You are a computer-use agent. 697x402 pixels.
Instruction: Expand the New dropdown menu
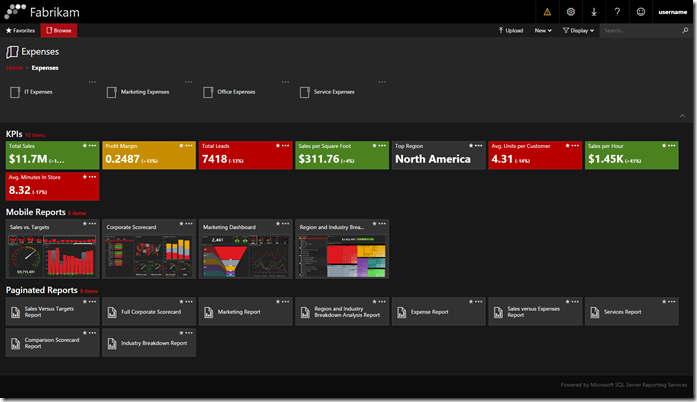543,31
